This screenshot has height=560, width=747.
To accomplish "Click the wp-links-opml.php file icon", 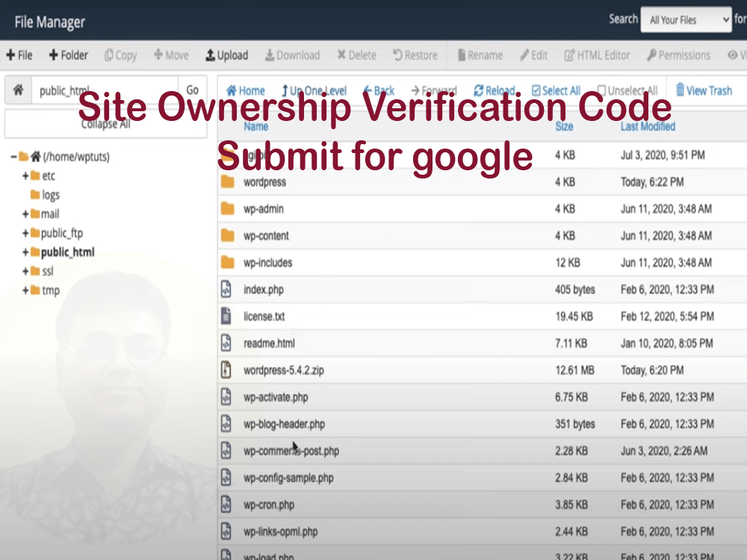I will [x=226, y=532].
